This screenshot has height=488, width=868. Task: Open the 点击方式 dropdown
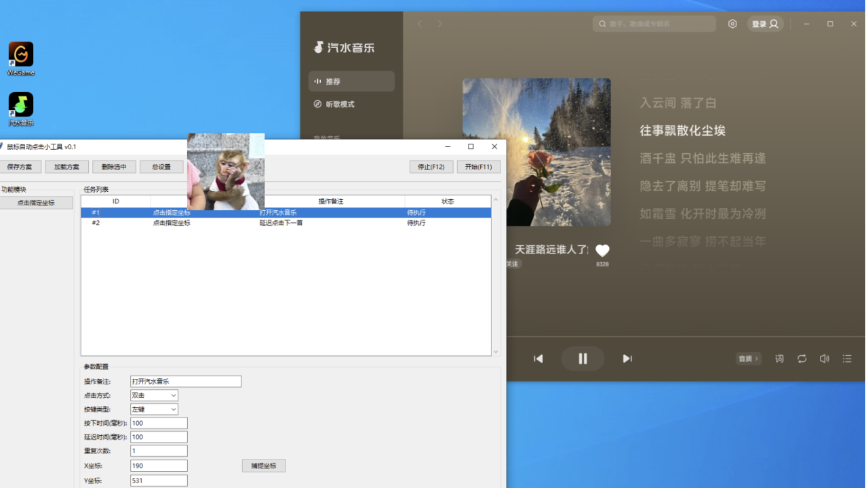(x=155, y=395)
